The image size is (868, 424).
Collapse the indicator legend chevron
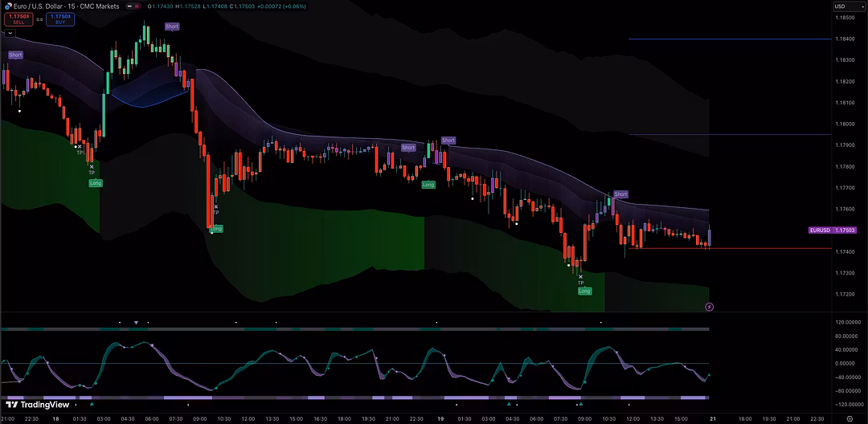9,33
